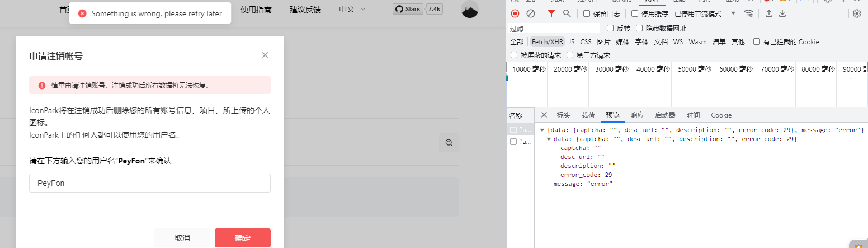Click 确定 button in dialog
868x248 pixels.
pos(243,238)
